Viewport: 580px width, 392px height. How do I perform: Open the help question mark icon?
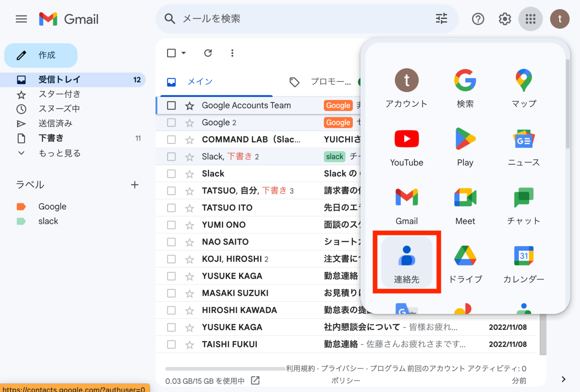coord(478,19)
